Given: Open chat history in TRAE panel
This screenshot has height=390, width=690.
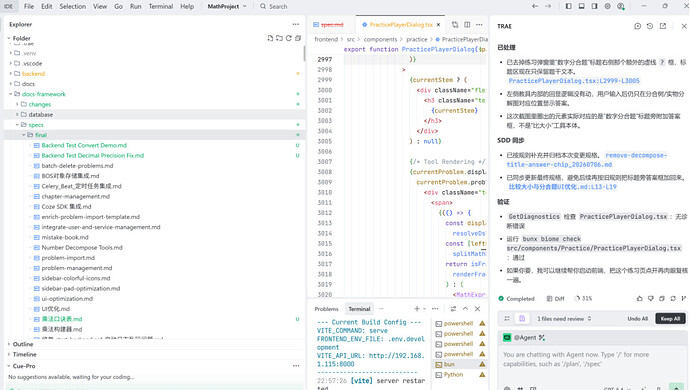Looking at the screenshot, I should coord(650,26).
